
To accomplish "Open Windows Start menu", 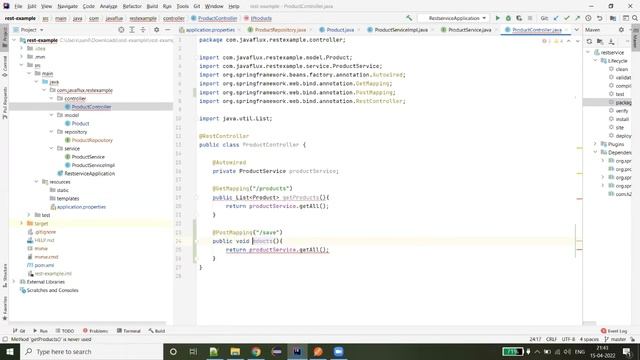I will (x=10, y=351).
